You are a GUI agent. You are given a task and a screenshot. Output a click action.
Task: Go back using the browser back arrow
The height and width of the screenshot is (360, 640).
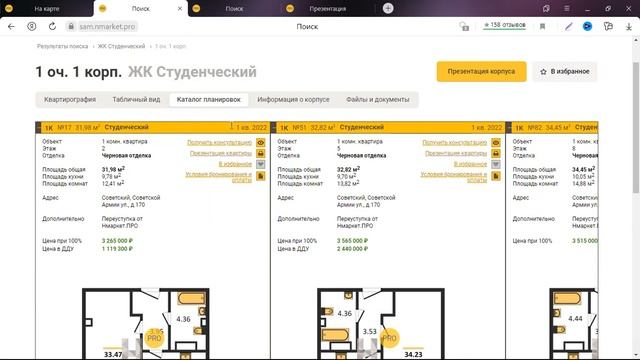pos(11,27)
